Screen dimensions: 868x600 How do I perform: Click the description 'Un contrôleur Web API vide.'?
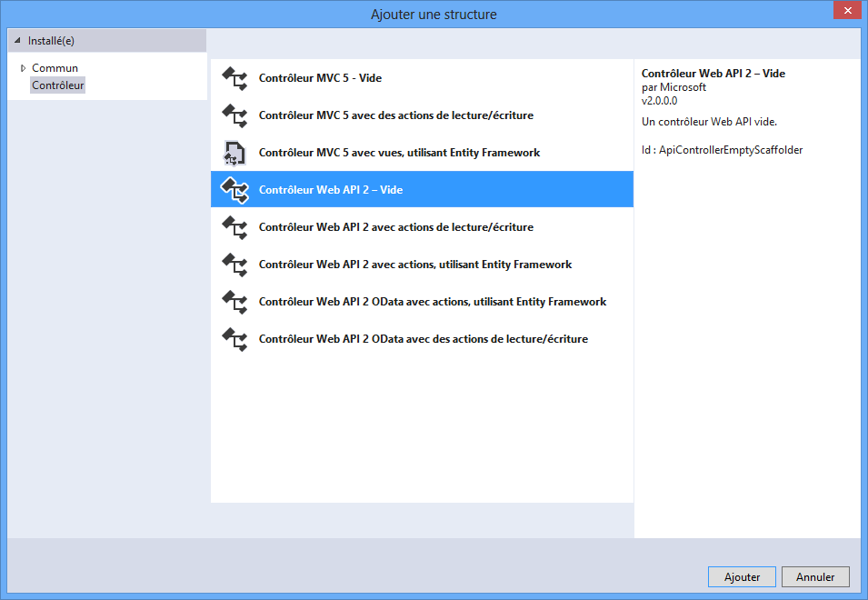[709, 122]
